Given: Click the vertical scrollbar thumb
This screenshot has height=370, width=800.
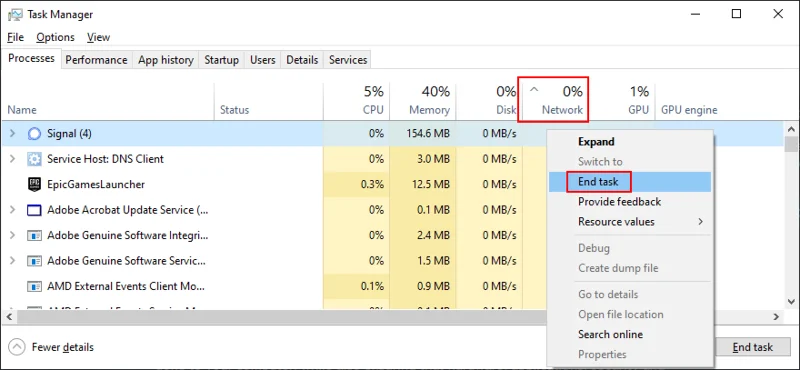Looking at the screenshot, I should (x=791, y=145).
